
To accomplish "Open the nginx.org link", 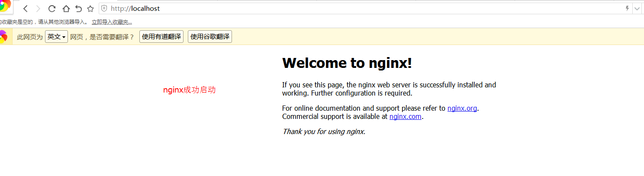I will pos(462,108).
